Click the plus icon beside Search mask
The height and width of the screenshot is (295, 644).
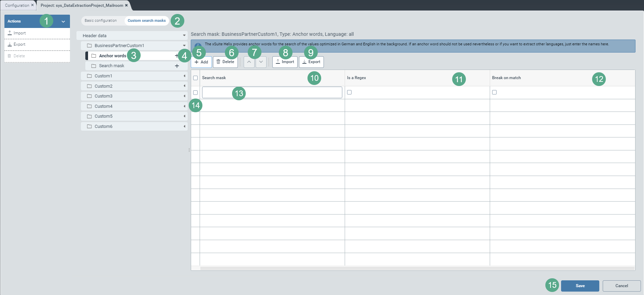pyautogui.click(x=177, y=66)
